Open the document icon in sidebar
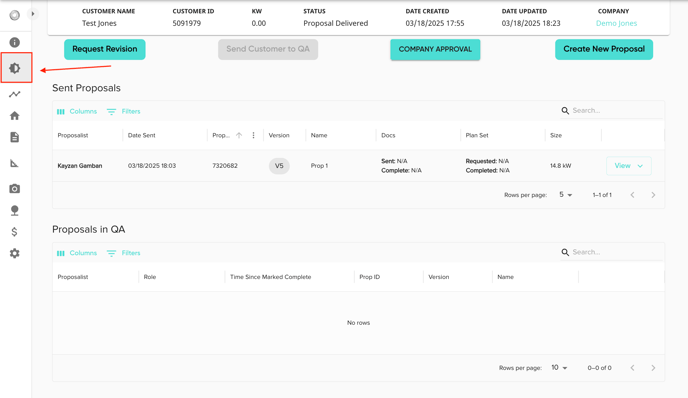This screenshot has height=398, width=688. click(14, 137)
